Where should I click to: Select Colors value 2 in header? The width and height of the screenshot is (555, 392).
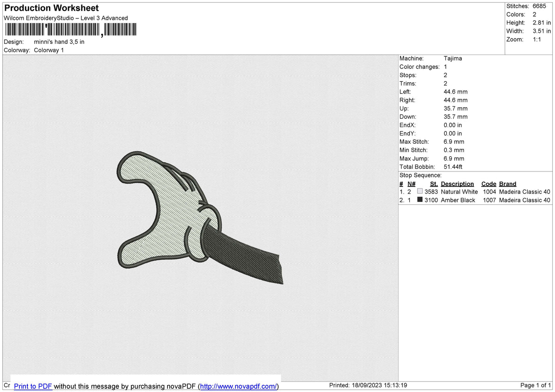(x=535, y=14)
